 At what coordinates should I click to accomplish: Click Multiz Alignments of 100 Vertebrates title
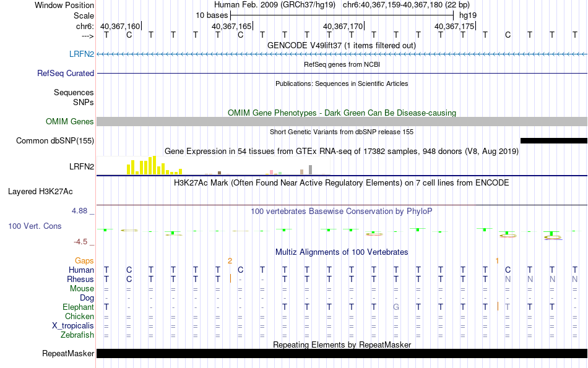click(342, 252)
